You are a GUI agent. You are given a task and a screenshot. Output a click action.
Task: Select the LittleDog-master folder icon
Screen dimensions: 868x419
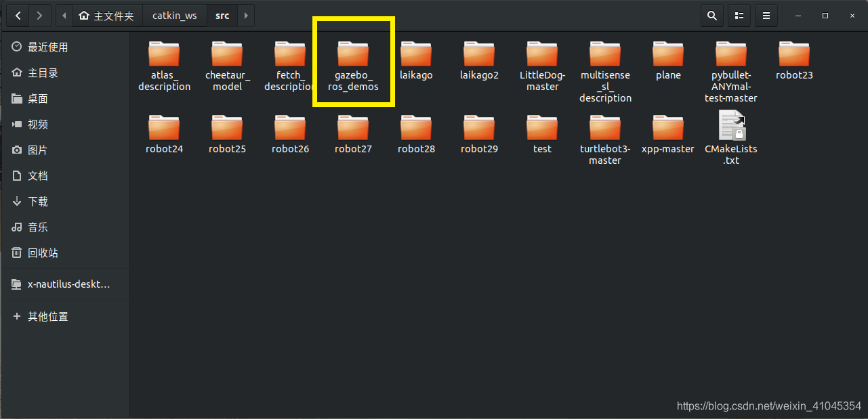542,53
